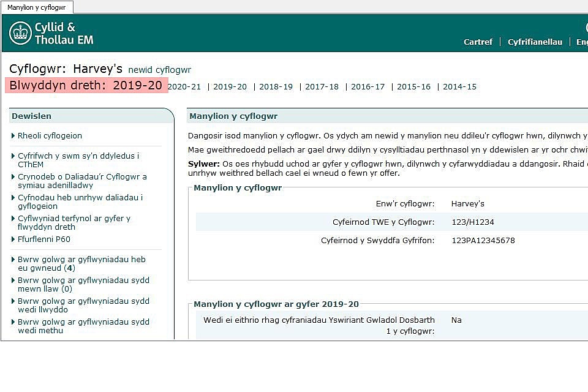Click the newid cyflogwr link
588x392 pixels.
(x=159, y=70)
